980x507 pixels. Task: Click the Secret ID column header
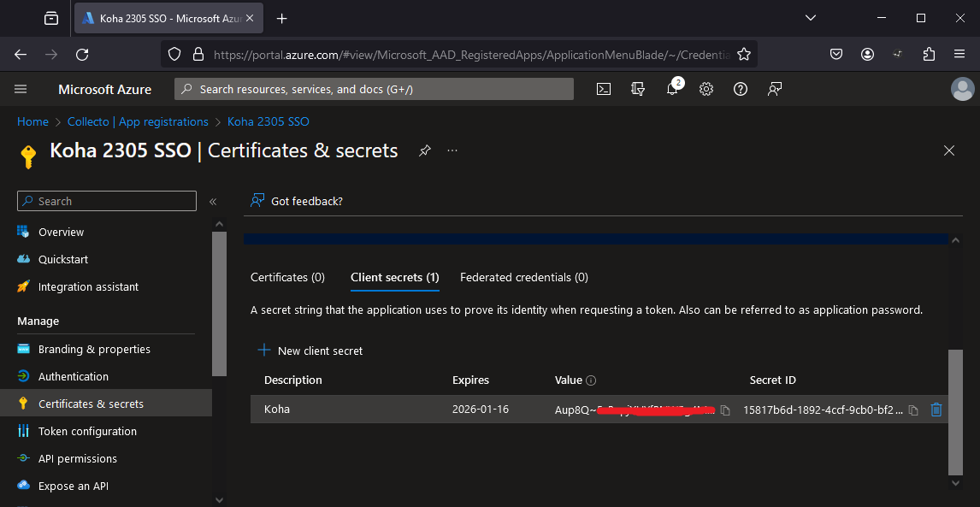pos(772,380)
